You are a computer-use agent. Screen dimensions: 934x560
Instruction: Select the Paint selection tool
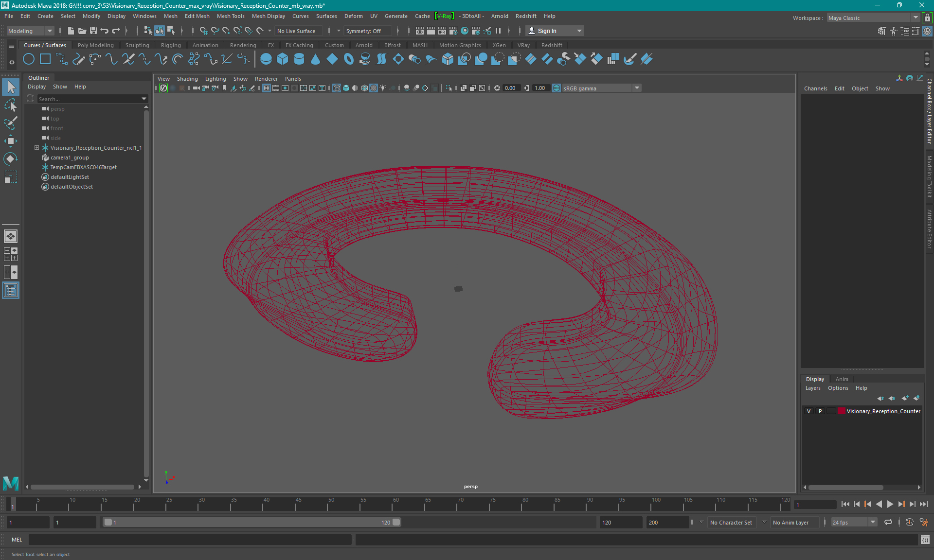point(10,122)
